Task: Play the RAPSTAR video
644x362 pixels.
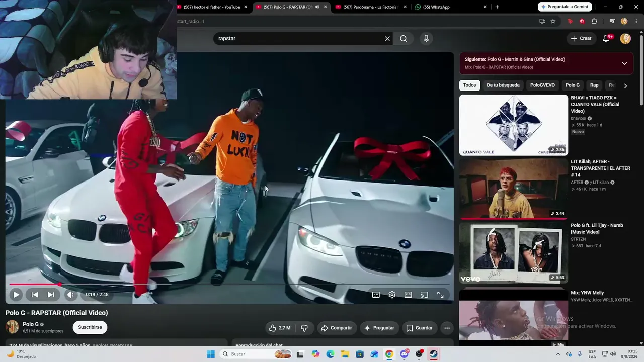Action: point(16,295)
